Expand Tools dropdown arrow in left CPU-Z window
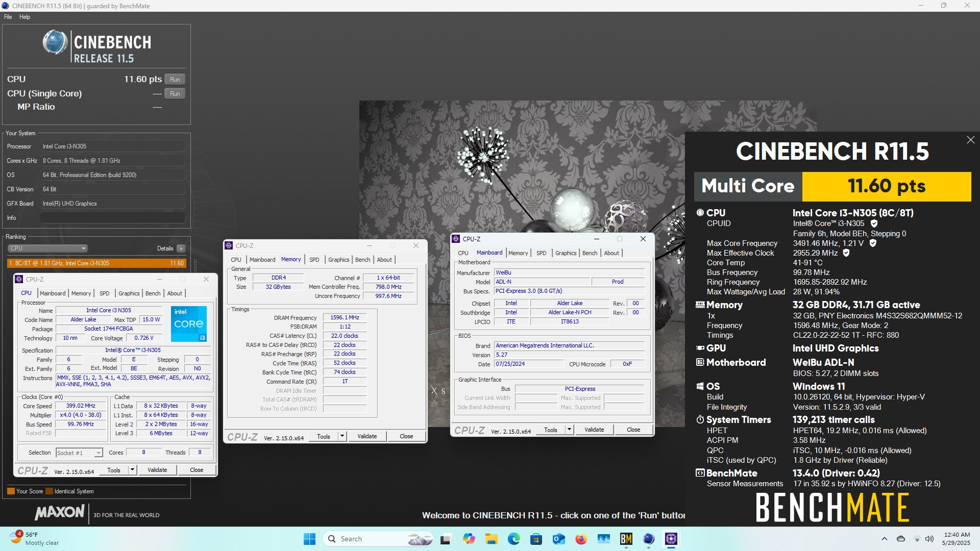Viewport: 980px width, 551px height. (x=132, y=470)
